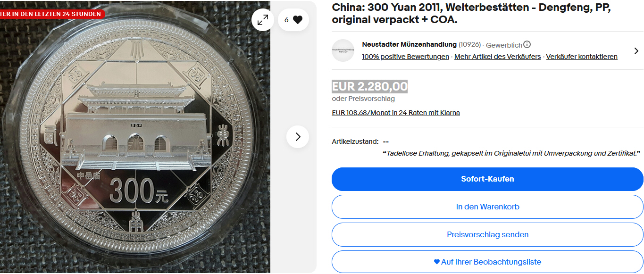Click the heart icon showing 6 watchers
This screenshot has width=644, height=274.
point(293,20)
